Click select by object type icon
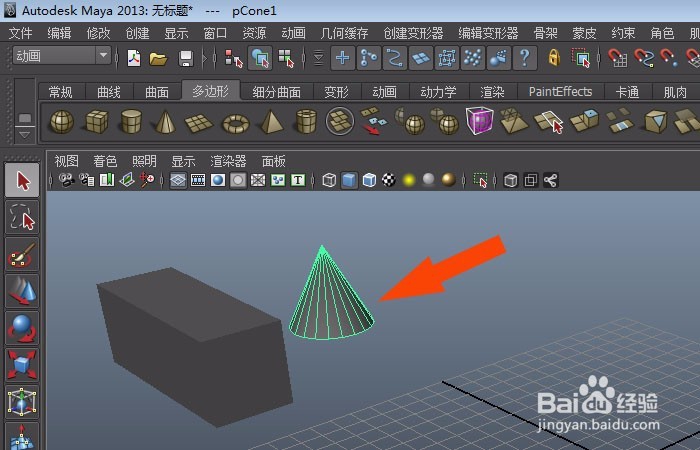The height and width of the screenshot is (450, 700). [x=260, y=58]
